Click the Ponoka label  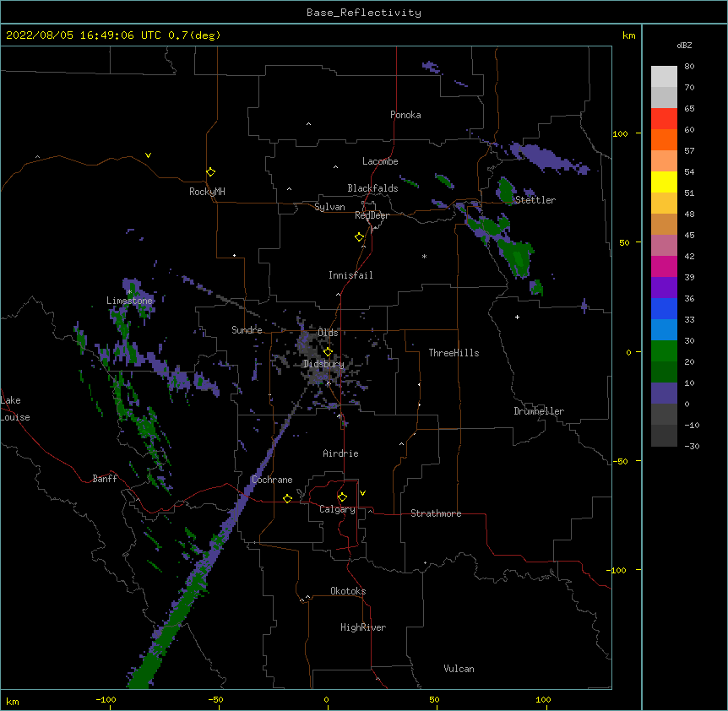click(x=405, y=115)
